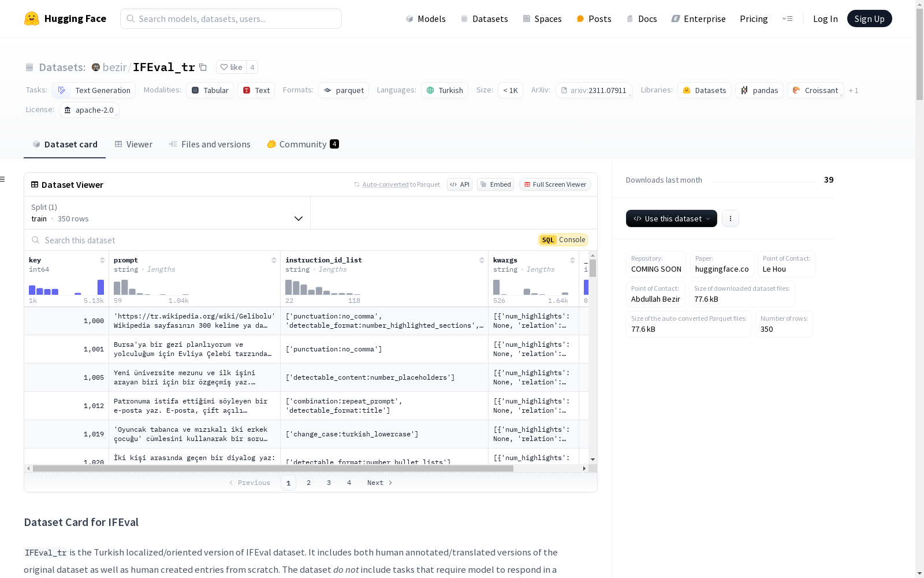Sort by the instruction_id_list column
Image resolution: width=924 pixels, height=578 pixels.
pos(482,260)
